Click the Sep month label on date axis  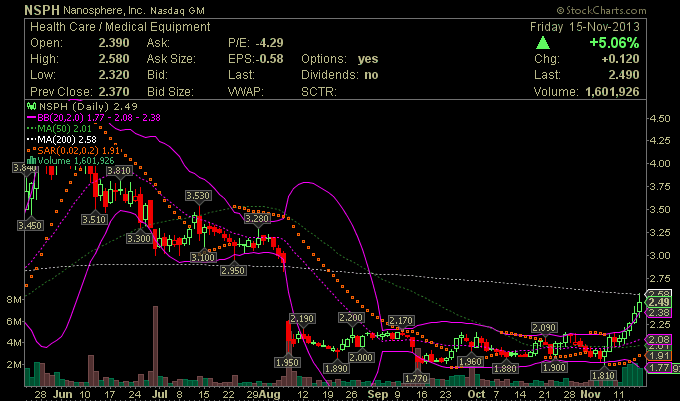click(377, 394)
